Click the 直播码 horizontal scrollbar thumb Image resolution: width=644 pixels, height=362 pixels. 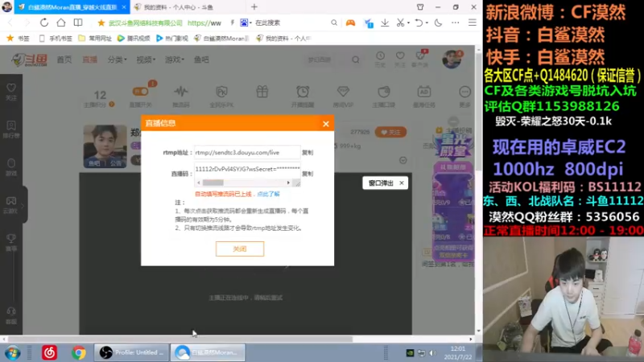pyautogui.click(x=213, y=183)
